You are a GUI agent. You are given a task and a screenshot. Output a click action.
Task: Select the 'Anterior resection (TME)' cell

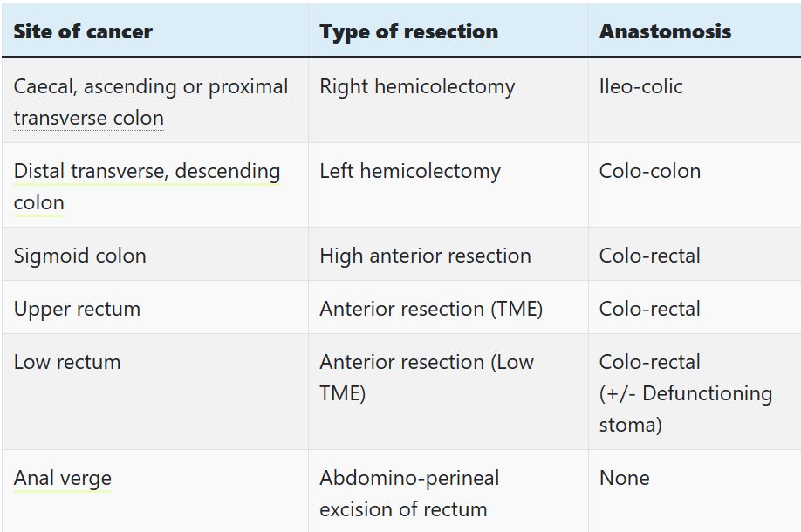[x=431, y=309]
